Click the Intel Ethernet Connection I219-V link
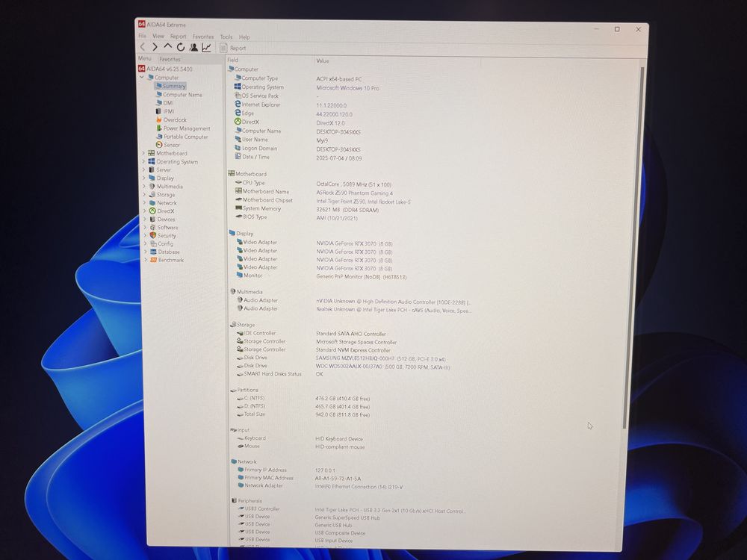This screenshot has width=747, height=560. [x=359, y=487]
